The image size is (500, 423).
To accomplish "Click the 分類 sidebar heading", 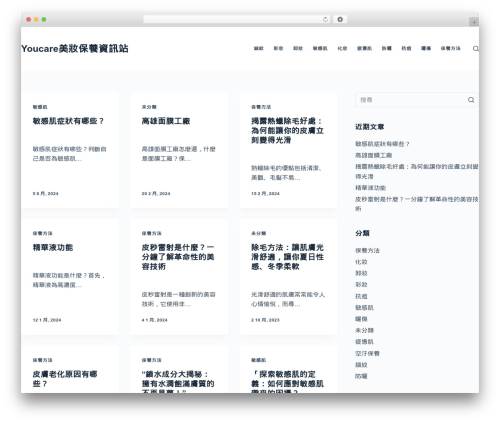I will [362, 233].
